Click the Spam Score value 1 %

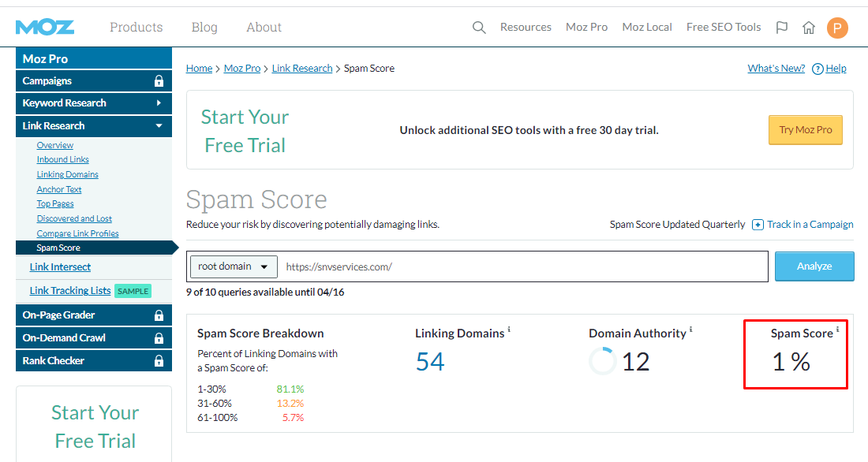pos(791,362)
